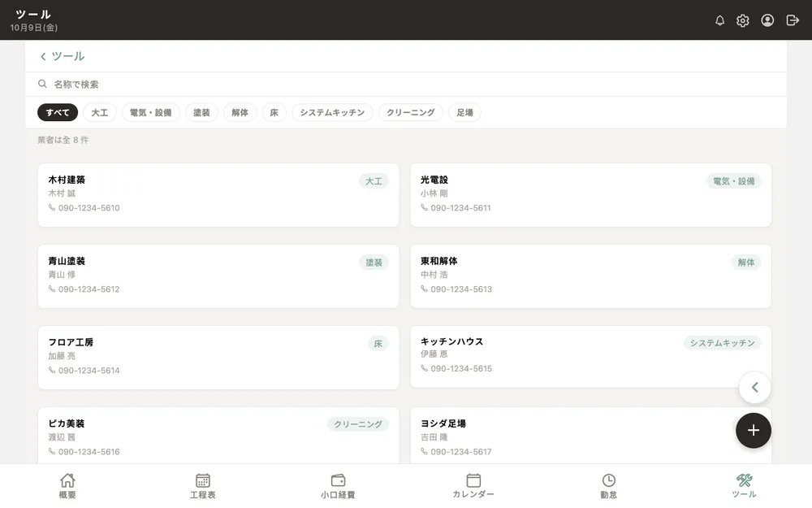Open the 木村建築 vendor card
The height and width of the screenshot is (508, 812).
pos(218,195)
